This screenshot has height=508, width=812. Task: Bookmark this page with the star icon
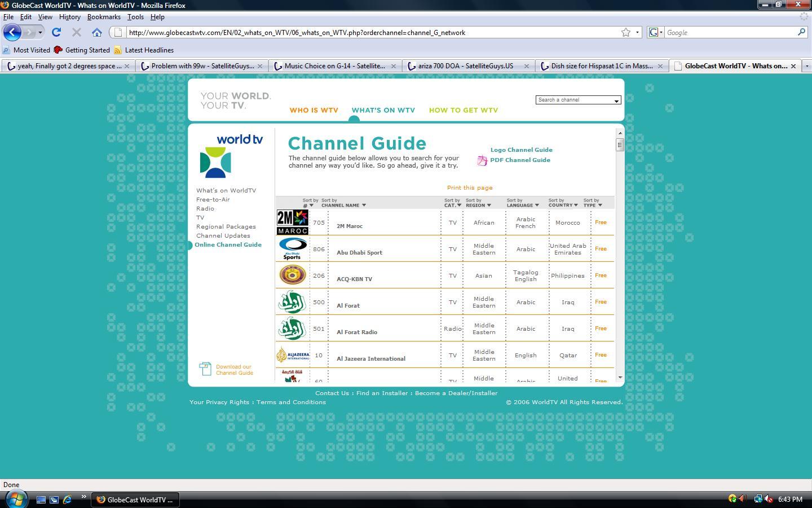(x=626, y=32)
